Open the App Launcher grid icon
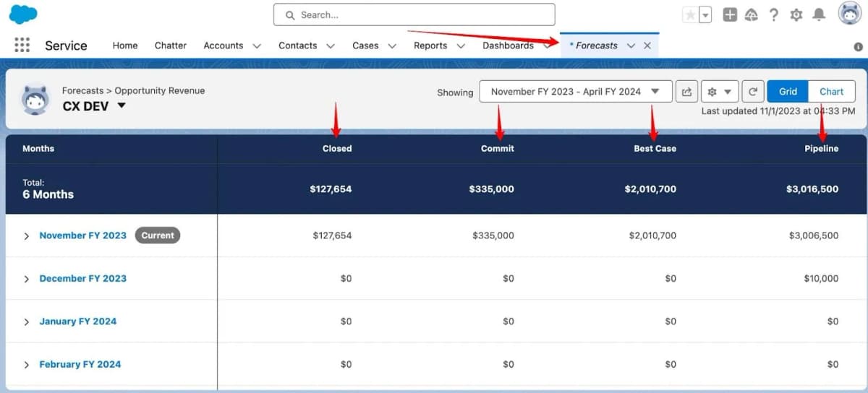868x393 pixels. click(22, 45)
